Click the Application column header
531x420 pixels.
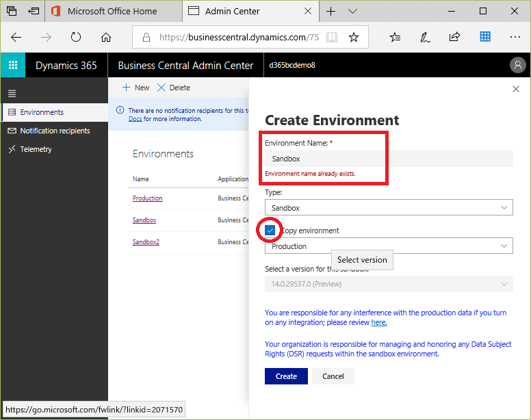(x=233, y=179)
